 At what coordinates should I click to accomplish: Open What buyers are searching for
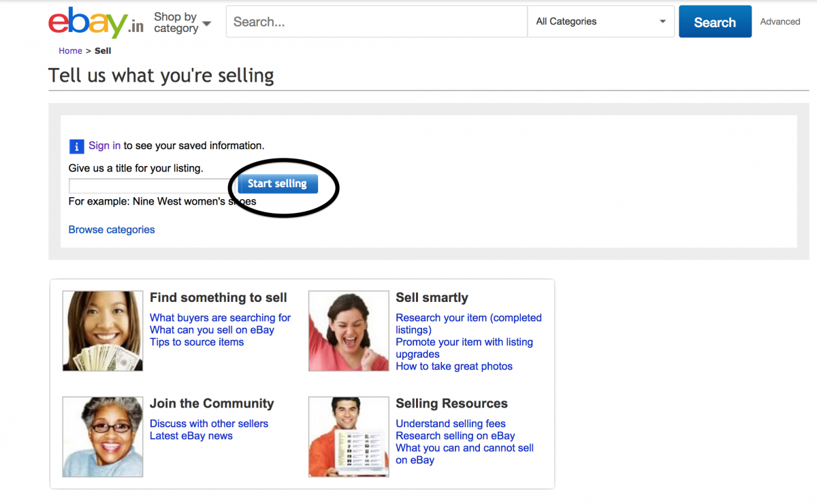pos(220,318)
